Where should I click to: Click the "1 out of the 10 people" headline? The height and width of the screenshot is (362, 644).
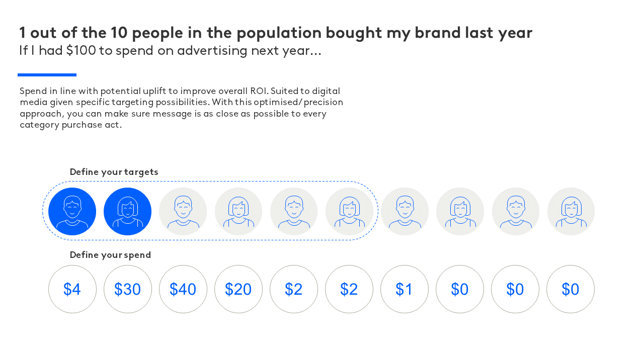[276, 33]
